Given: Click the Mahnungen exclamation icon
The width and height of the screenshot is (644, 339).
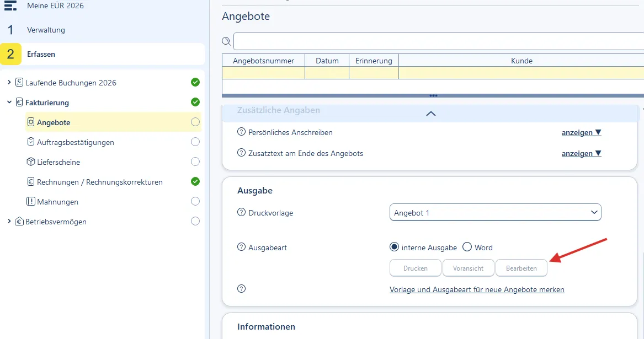Looking at the screenshot, I should pyautogui.click(x=31, y=201).
